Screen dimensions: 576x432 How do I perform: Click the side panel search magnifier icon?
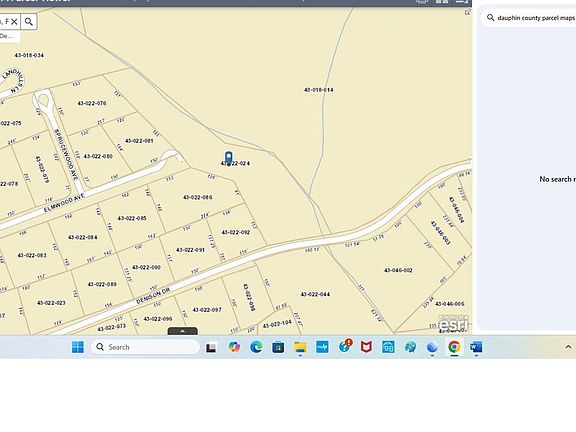point(490,18)
